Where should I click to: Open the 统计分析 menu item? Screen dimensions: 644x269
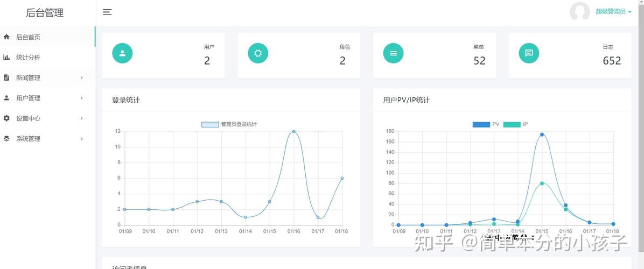click(47, 58)
